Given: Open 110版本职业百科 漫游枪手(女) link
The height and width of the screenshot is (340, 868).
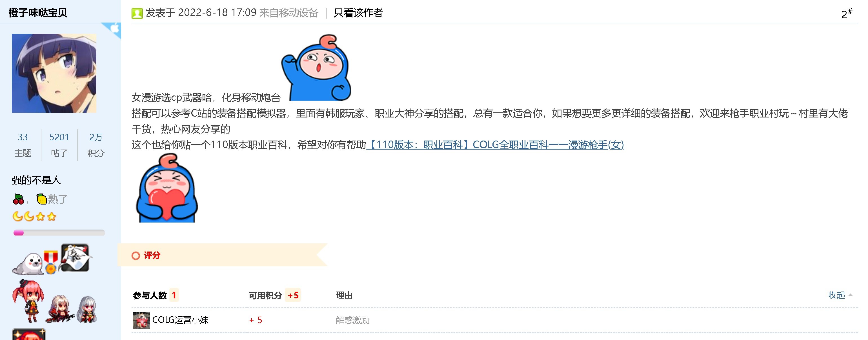Looking at the screenshot, I should click(x=495, y=145).
